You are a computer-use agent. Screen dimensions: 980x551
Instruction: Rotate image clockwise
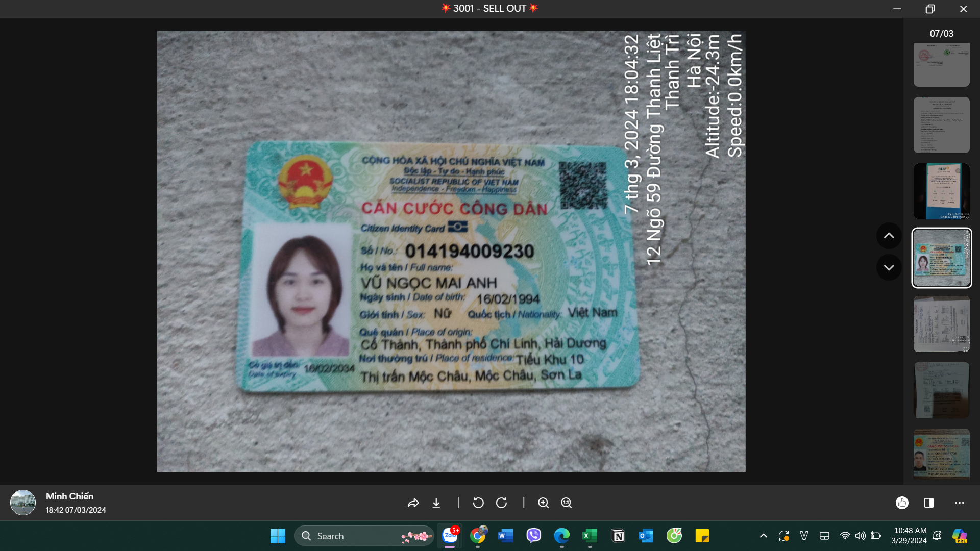click(x=502, y=503)
